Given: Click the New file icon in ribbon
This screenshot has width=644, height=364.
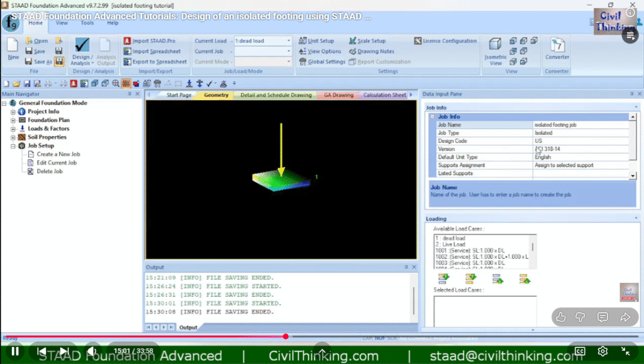Looking at the screenshot, I should [x=13, y=46].
